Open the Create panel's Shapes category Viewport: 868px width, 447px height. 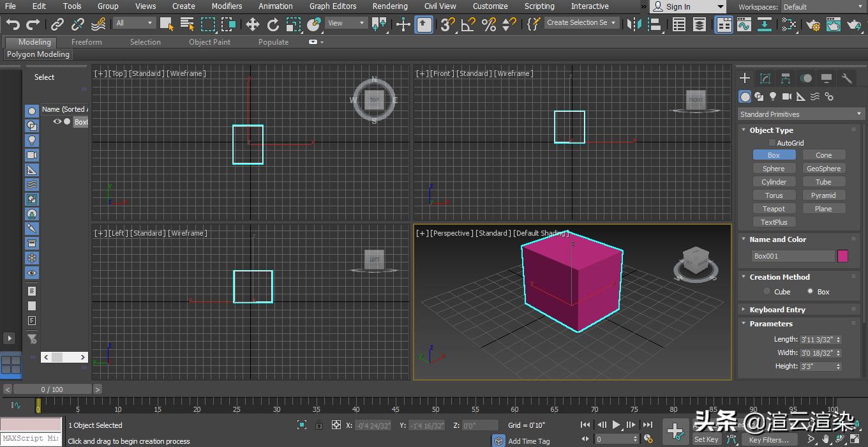758,96
